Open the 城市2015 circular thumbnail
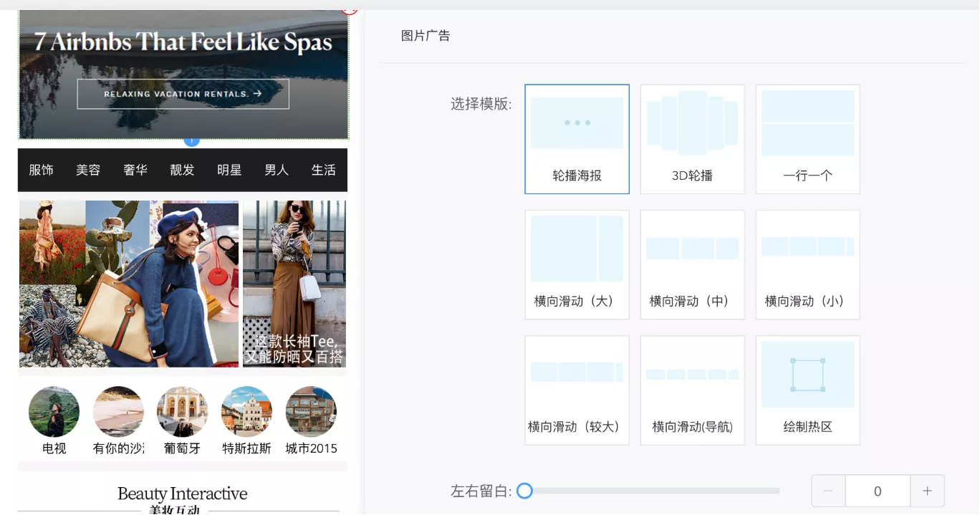Image resolution: width=980 pixels, height=515 pixels. pyautogui.click(x=311, y=412)
